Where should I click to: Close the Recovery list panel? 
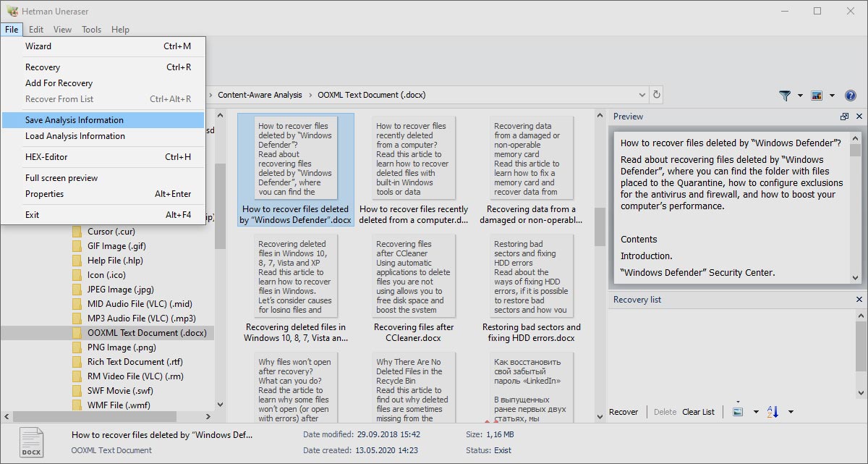859,300
